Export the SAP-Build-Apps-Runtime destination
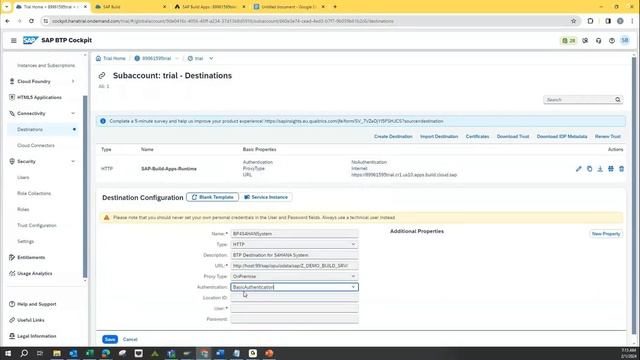 coord(600,169)
